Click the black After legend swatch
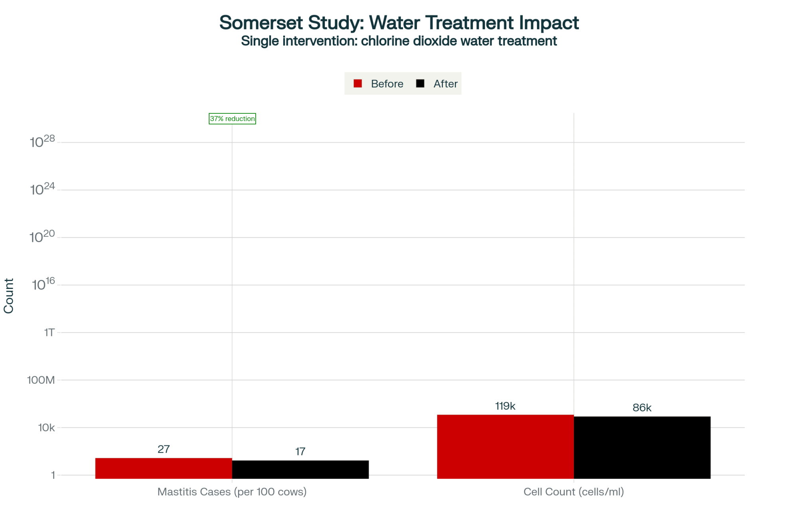The width and height of the screenshot is (798, 532). pos(420,83)
